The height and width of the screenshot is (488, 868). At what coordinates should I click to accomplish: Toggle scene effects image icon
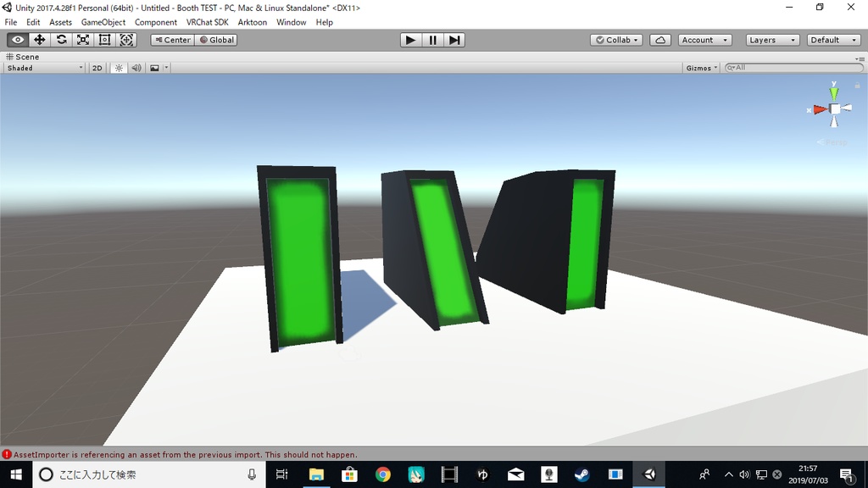[x=154, y=68]
